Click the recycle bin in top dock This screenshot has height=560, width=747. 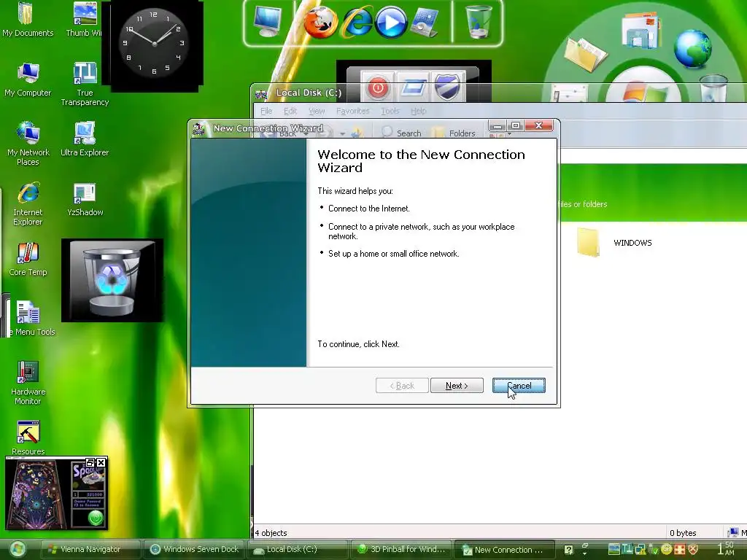pos(478,21)
